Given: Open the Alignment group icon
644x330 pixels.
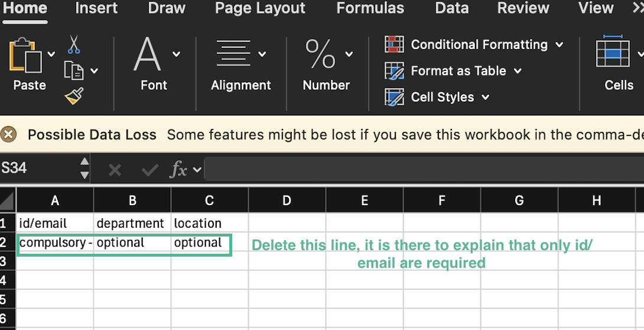Looking at the screenshot, I should point(233,54).
